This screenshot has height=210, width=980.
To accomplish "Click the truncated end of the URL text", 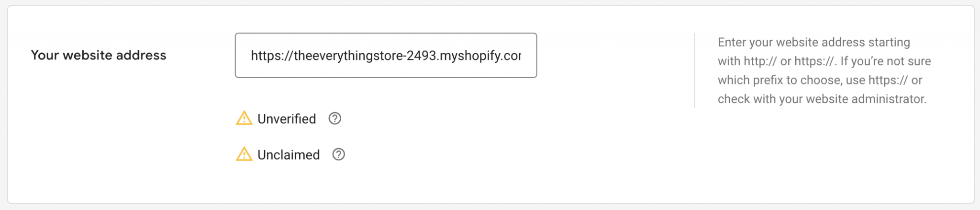I will pyautogui.click(x=514, y=56).
